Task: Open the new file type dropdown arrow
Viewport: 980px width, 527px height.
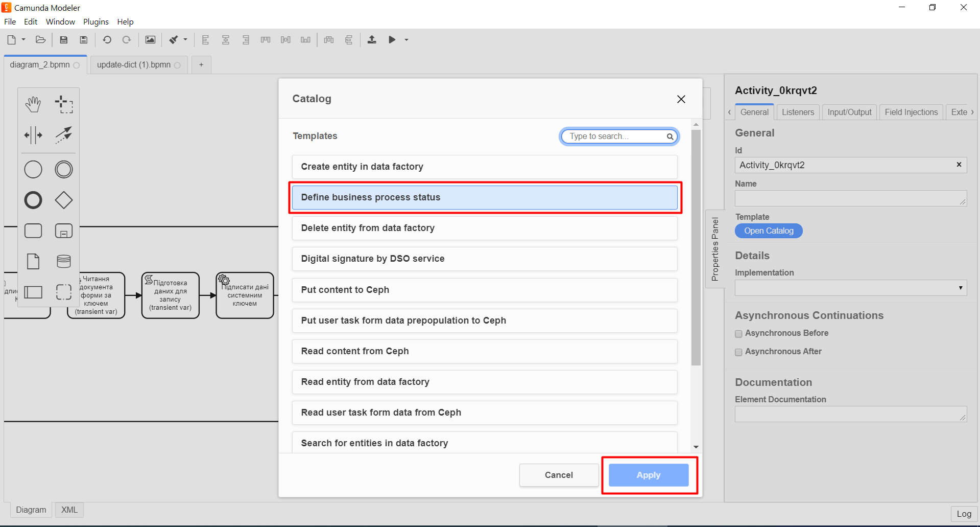Action: click(23, 40)
